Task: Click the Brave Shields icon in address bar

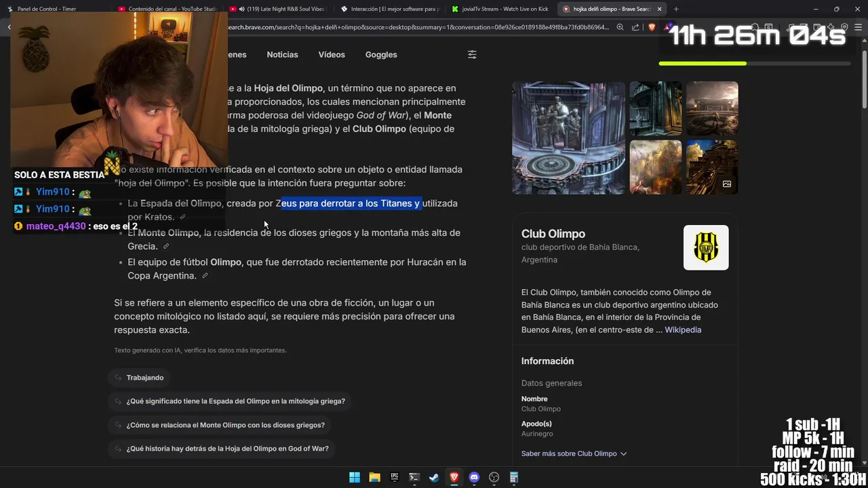Action: point(652,27)
